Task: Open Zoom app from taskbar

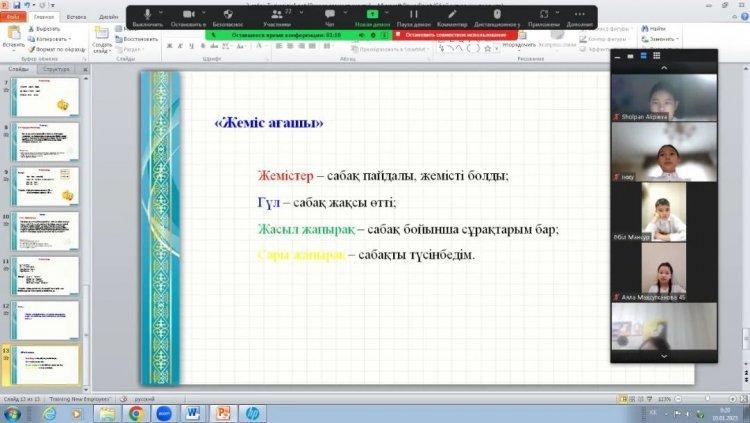Action: (164, 413)
